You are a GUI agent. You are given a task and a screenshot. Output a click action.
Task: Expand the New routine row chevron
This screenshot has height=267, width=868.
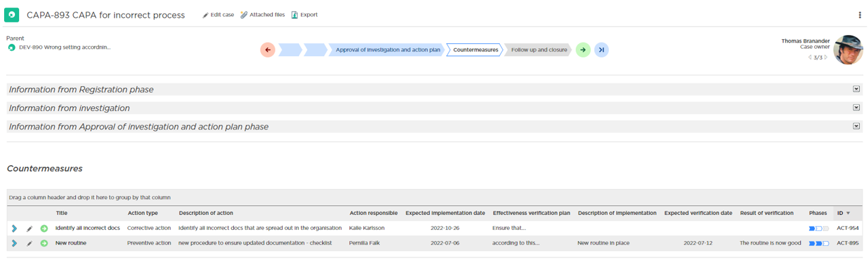14,243
